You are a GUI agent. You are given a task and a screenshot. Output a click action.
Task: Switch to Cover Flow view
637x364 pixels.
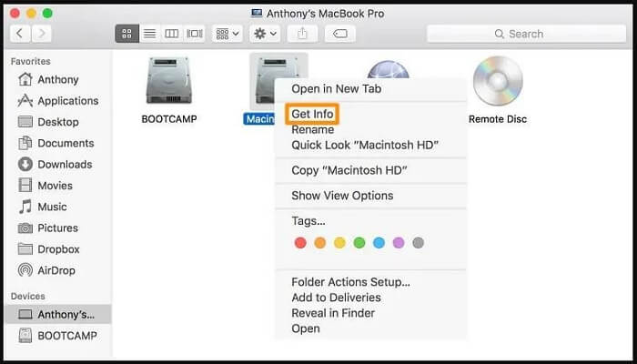coord(194,34)
